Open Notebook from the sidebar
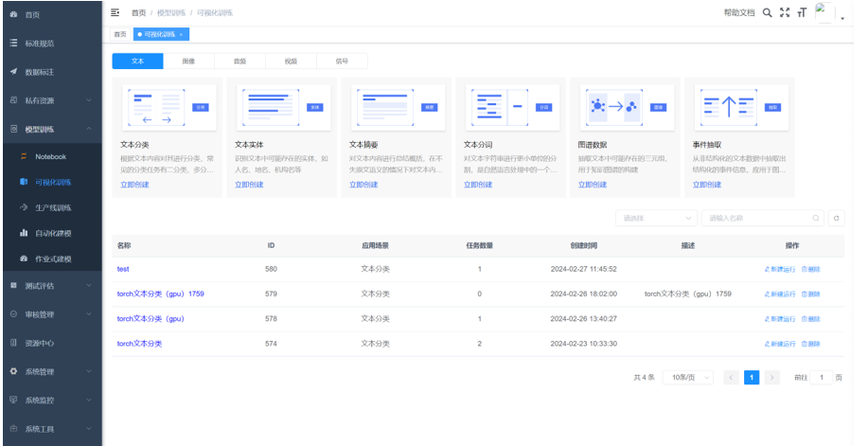The image size is (868, 446). point(50,157)
